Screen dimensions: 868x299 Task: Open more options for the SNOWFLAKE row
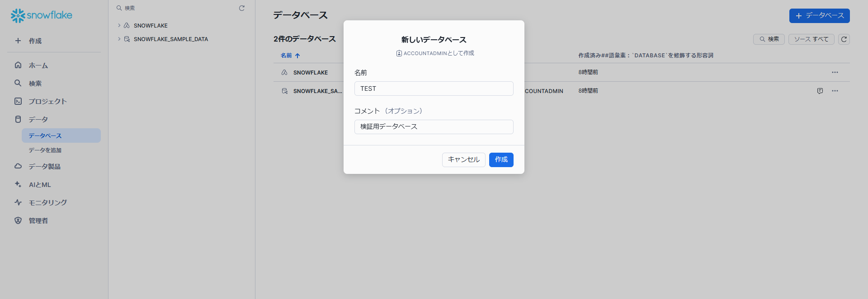tap(835, 72)
